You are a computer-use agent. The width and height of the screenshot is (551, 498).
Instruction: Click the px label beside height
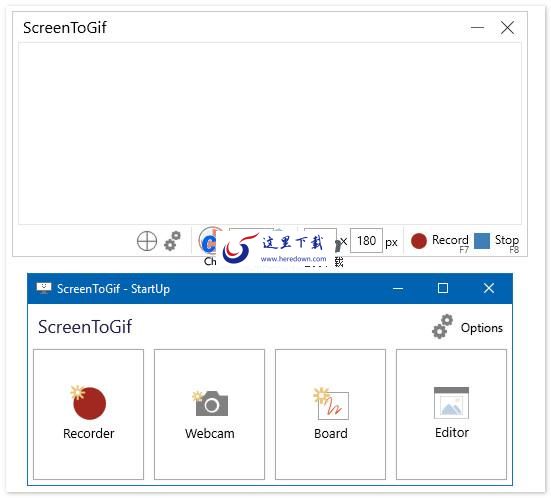(391, 242)
